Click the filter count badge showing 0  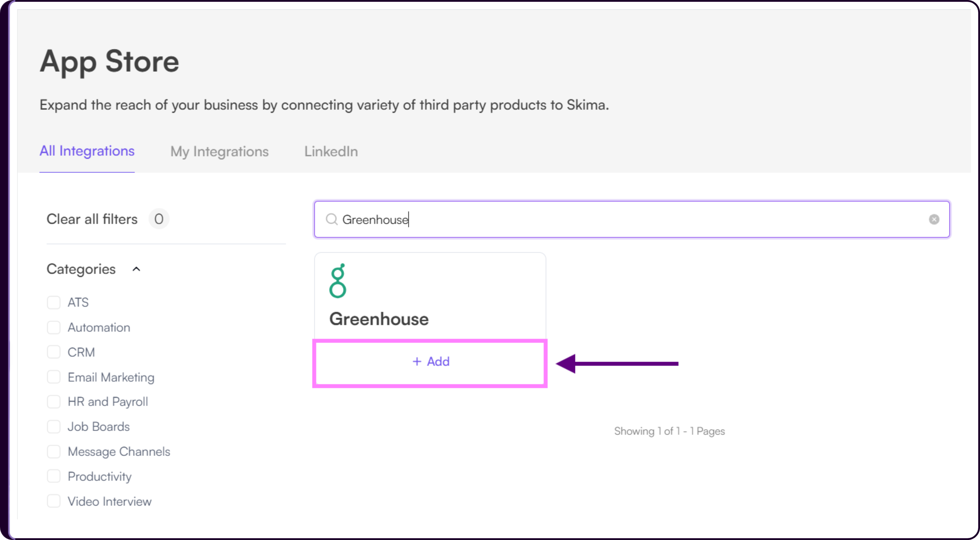[159, 219]
